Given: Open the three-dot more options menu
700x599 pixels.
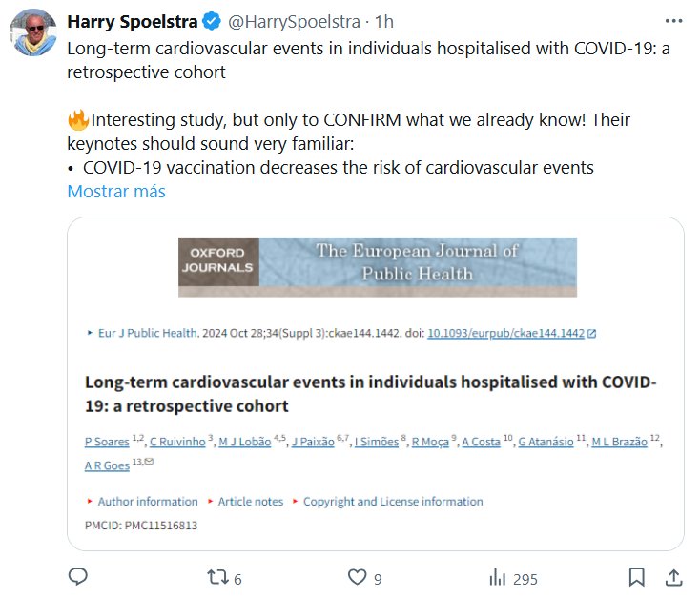Looking at the screenshot, I should click(674, 20).
